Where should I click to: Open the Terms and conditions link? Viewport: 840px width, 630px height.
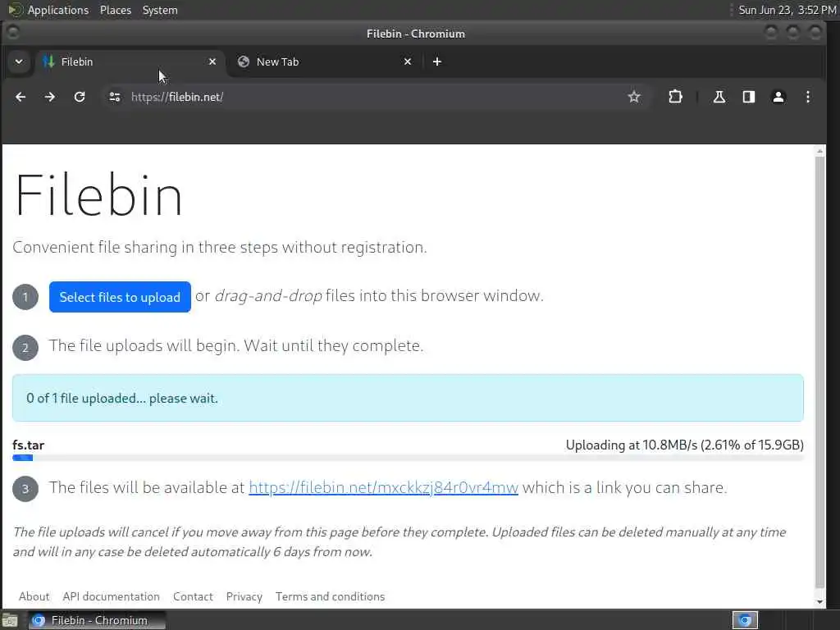(x=330, y=596)
